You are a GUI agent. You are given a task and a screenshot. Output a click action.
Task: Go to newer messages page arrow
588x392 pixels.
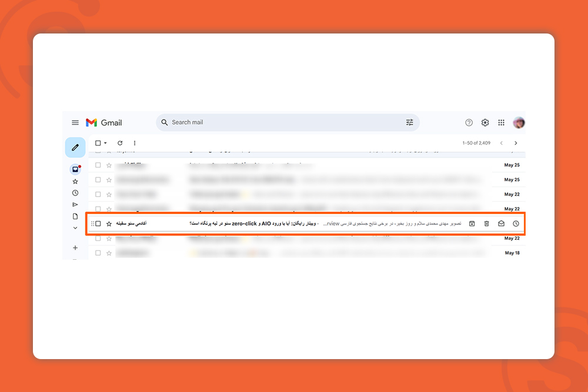coord(502,143)
